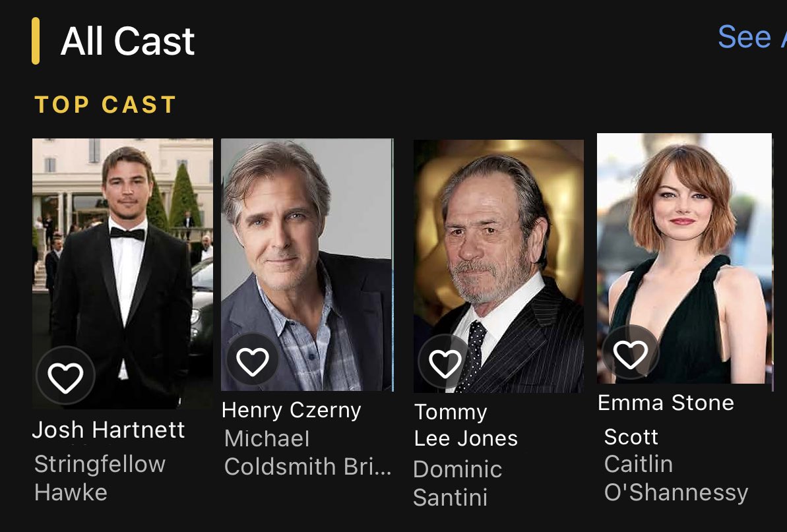Select Tommy Lee Jones's portrait
The height and width of the screenshot is (532, 787).
tap(499, 266)
